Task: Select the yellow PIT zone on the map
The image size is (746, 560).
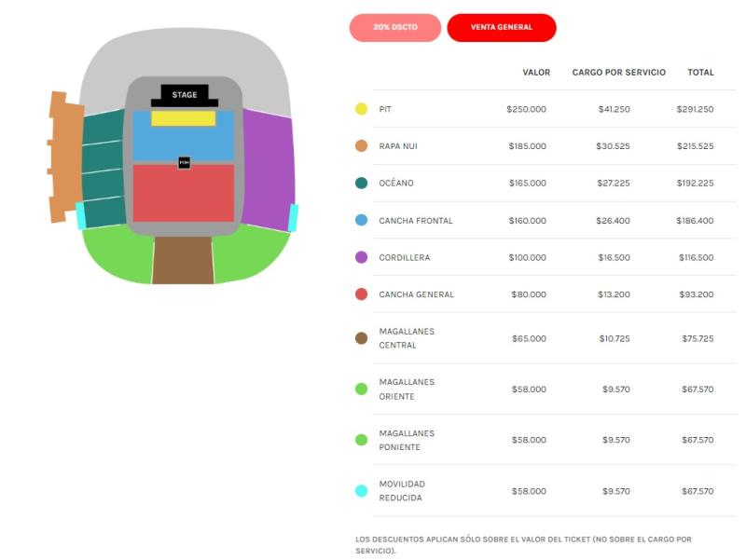Action: pyautogui.click(x=184, y=118)
